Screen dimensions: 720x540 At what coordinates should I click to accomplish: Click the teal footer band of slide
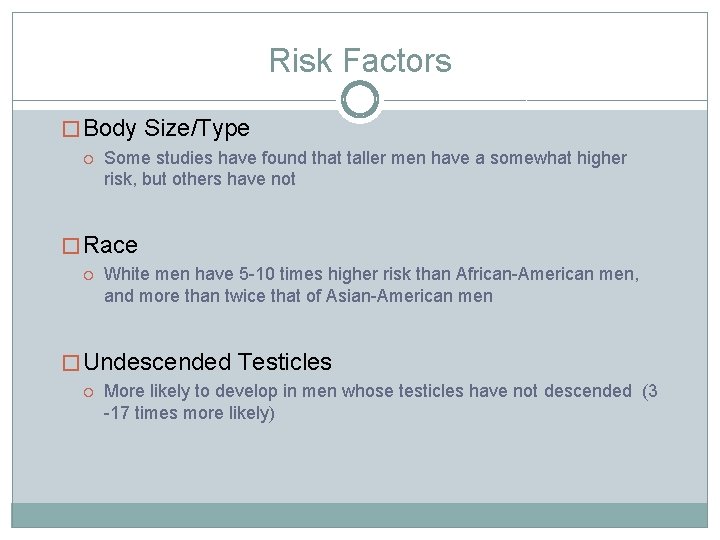pos(360,515)
